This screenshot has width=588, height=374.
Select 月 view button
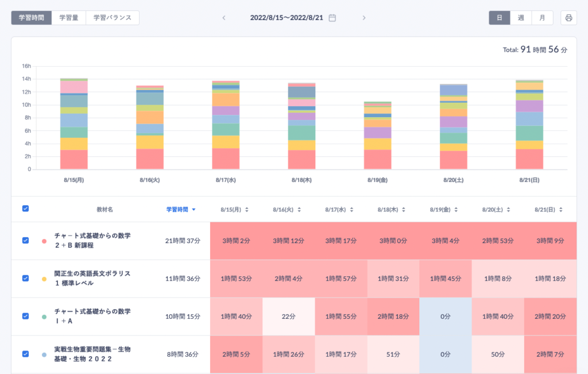(542, 18)
